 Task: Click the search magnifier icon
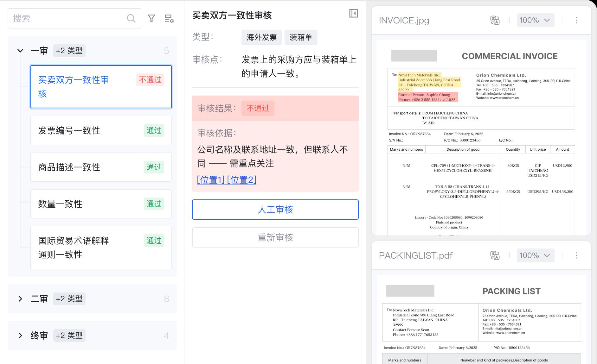[131, 18]
